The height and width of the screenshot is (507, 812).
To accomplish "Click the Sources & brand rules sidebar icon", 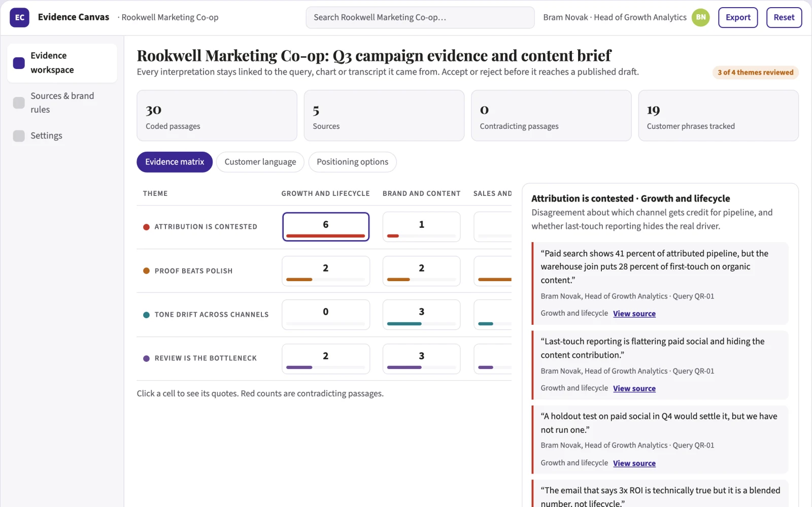I will (x=19, y=103).
